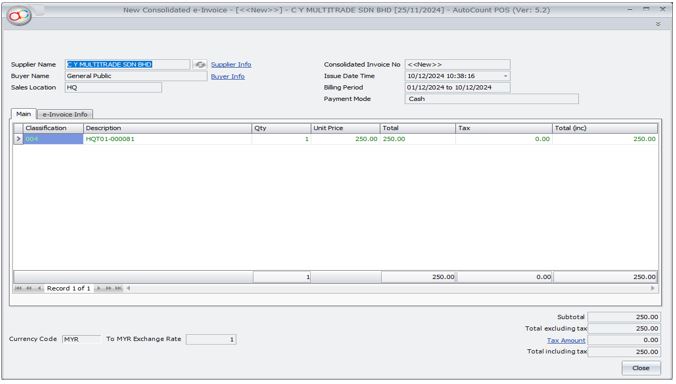Click the grid select-all corner cell
The image size is (676, 384).
tap(18, 128)
